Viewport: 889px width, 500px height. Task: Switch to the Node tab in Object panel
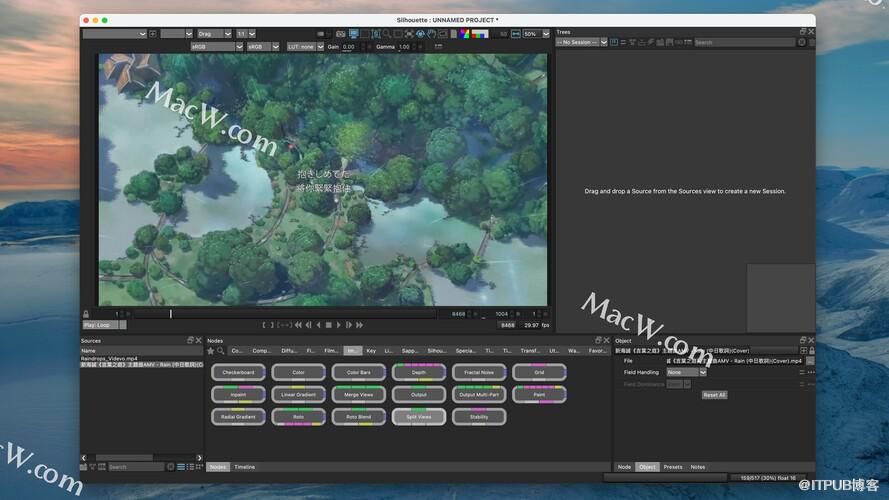624,467
